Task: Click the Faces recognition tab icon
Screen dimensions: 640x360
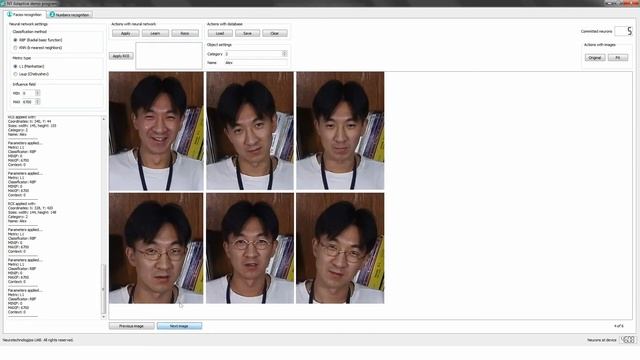Action: pos(9,14)
